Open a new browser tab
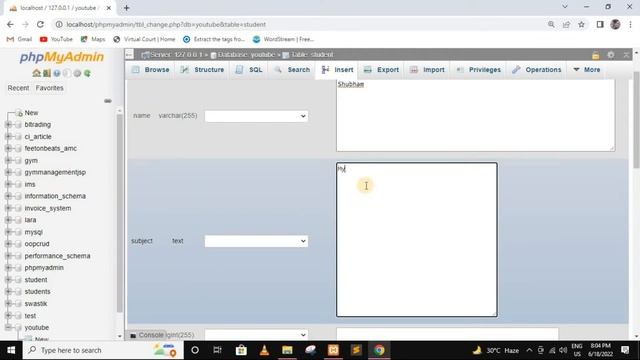This screenshot has width=640, height=360. [x=127, y=8]
